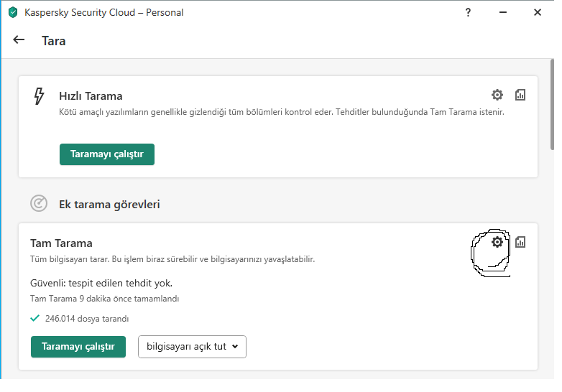Screen dimensions: 562x392
Task: Run Hızlı Tarama with Taramayı çalıştır button
Action: point(106,154)
